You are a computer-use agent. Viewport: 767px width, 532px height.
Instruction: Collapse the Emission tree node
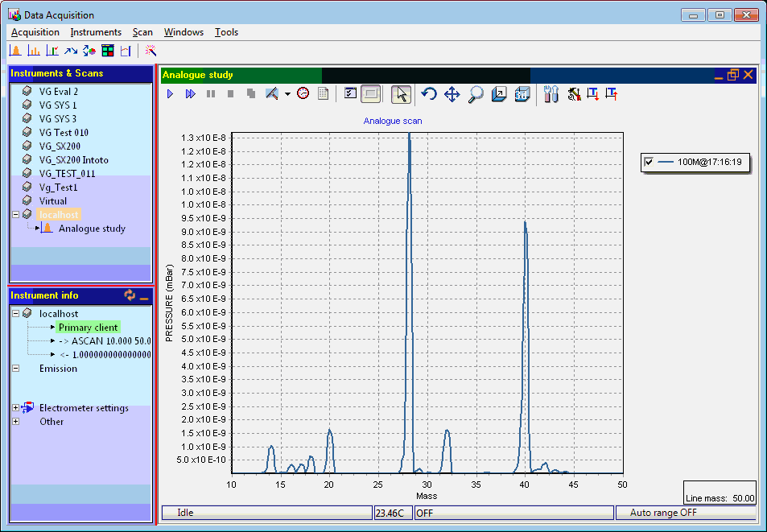(16, 369)
